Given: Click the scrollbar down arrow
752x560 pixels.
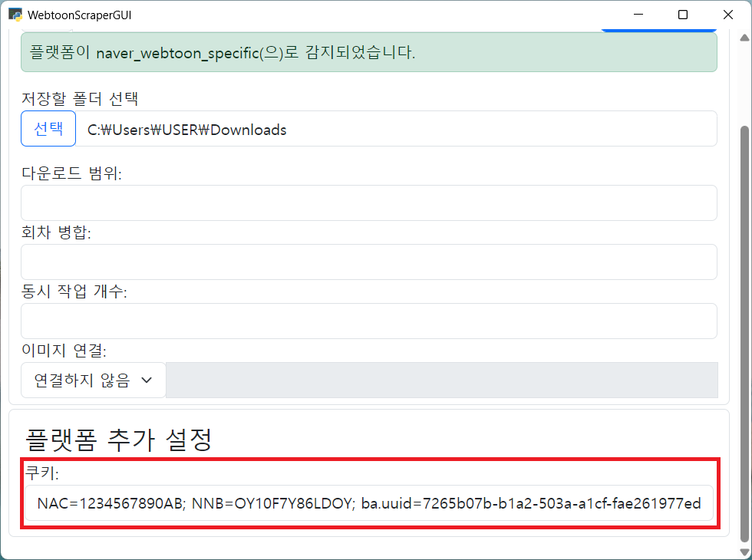Looking at the screenshot, I should pyautogui.click(x=744, y=552).
